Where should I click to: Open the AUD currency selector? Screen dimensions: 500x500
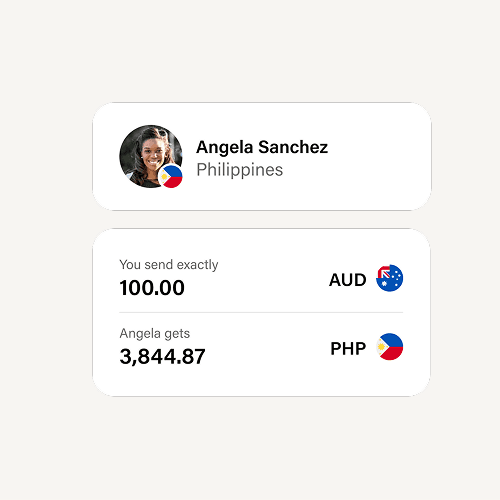pos(366,279)
